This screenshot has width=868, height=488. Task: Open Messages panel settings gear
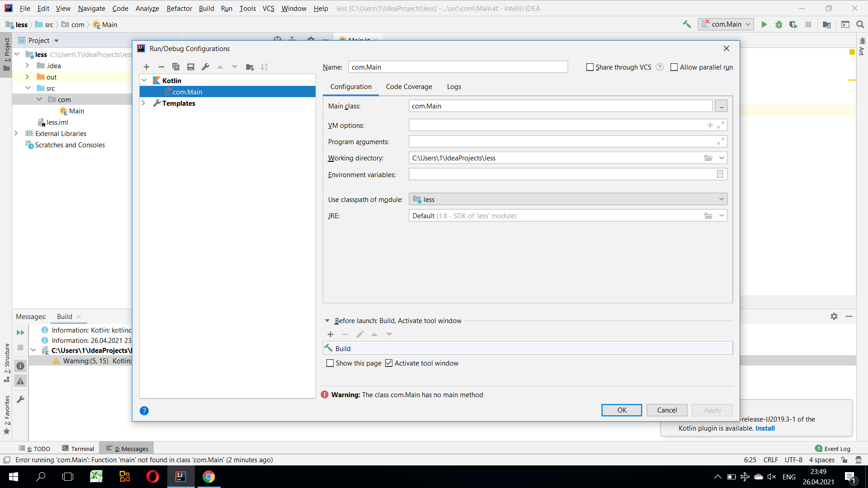click(834, 316)
